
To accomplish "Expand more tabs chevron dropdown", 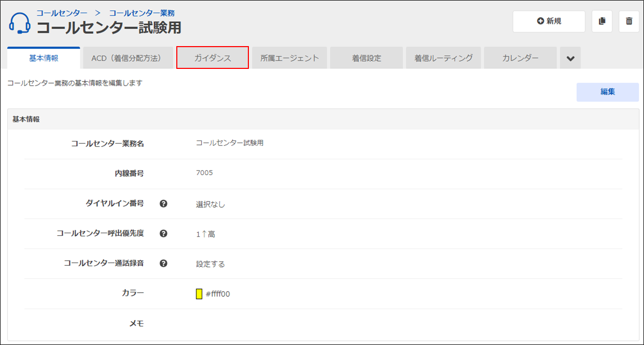I will coord(570,59).
